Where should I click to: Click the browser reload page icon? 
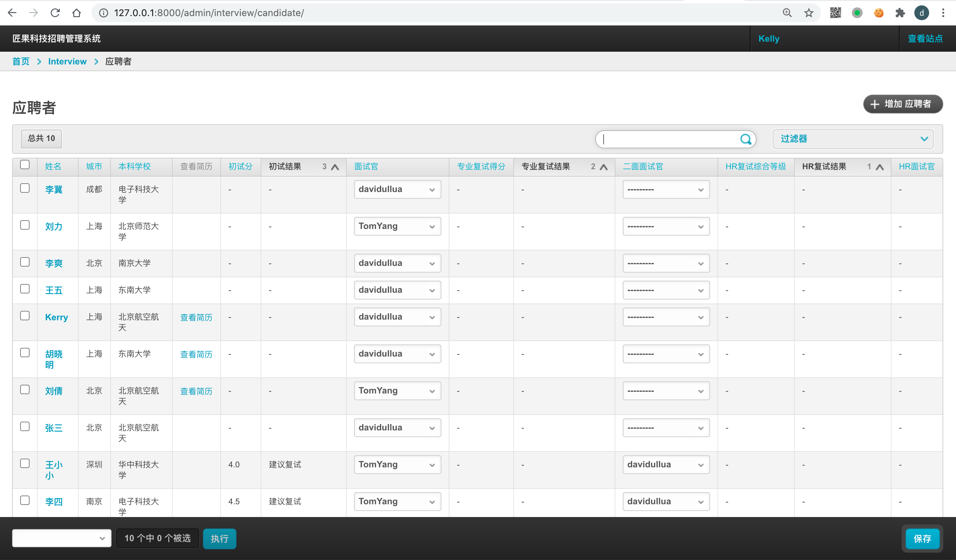pos(55,13)
